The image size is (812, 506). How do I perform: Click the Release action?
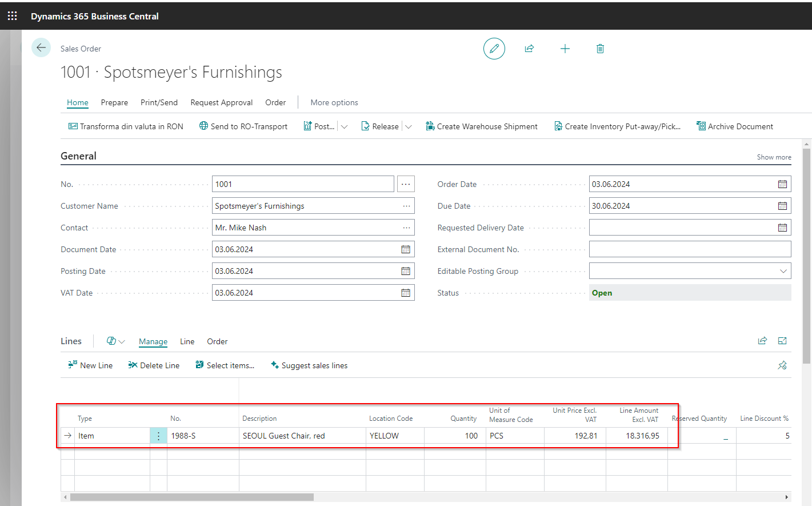380,126
